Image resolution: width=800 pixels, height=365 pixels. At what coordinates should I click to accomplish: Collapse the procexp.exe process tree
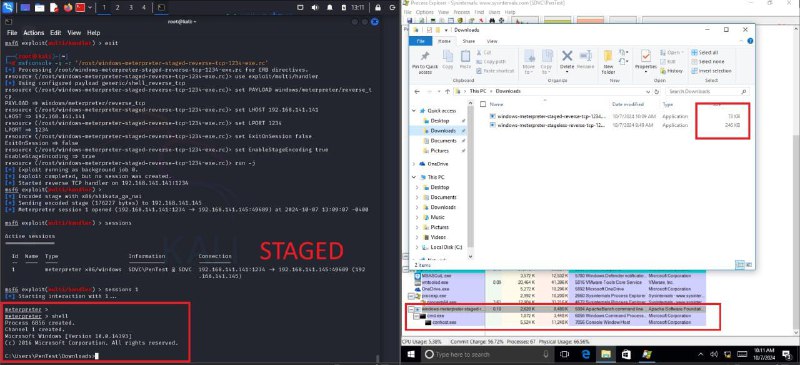coord(412,296)
